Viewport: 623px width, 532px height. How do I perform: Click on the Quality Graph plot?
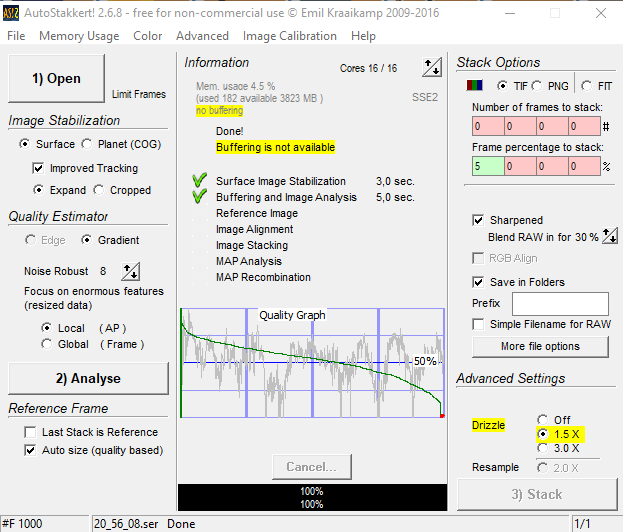point(312,364)
